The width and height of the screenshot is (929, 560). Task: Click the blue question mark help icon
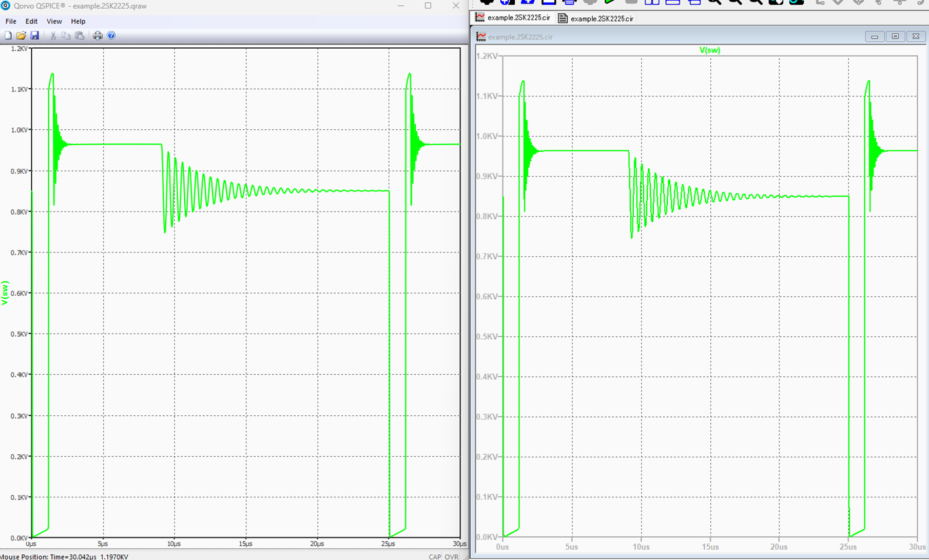pyautogui.click(x=111, y=35)
